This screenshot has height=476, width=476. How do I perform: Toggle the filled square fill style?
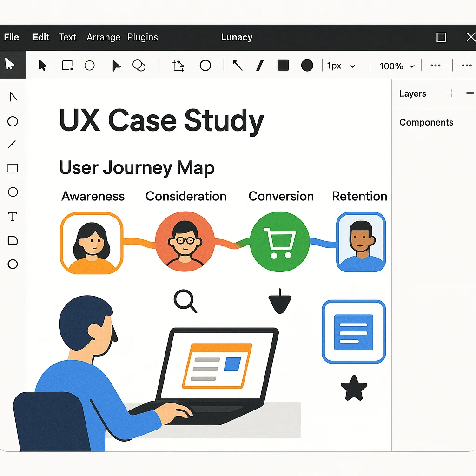[x=283, y=66]
